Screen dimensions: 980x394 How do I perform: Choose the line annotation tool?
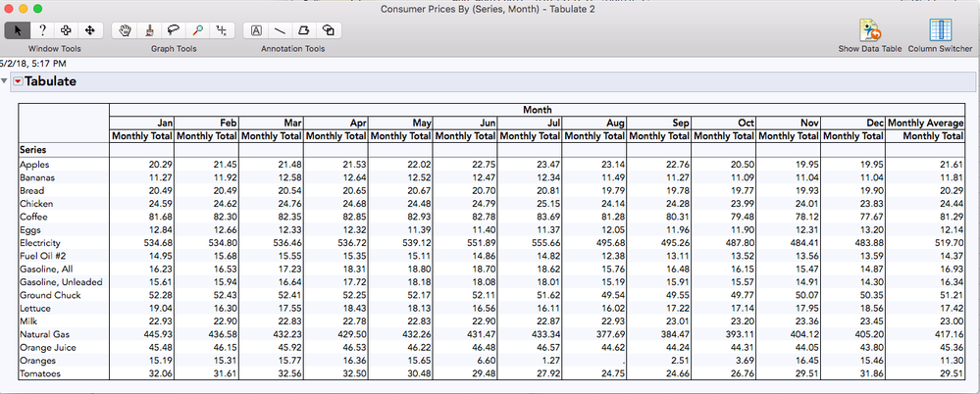click(281, 30)
